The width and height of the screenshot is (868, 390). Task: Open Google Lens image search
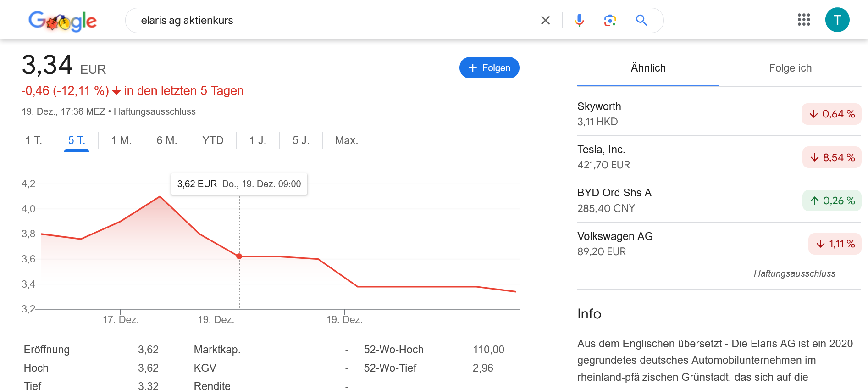click(610, 21)
